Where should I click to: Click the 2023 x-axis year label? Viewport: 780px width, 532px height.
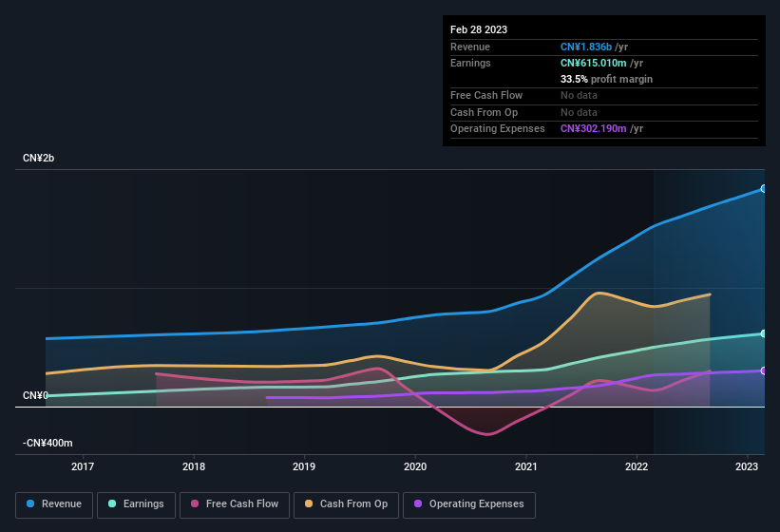coord(747,466)
